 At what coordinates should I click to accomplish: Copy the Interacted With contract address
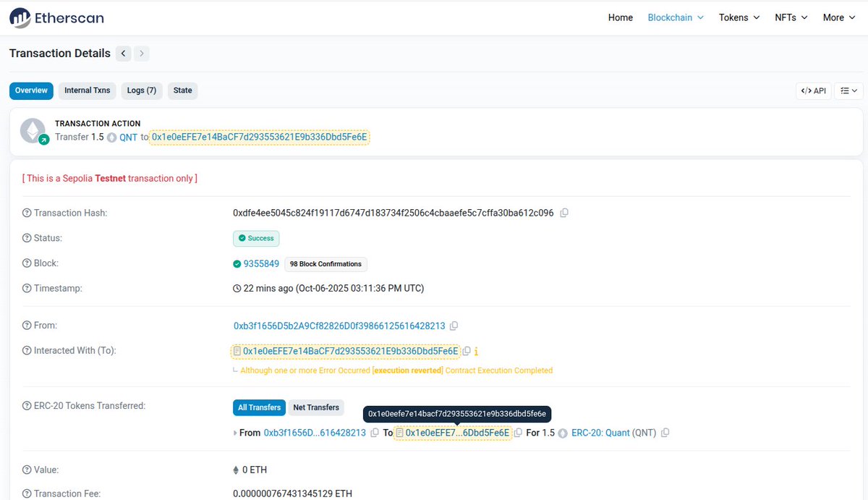point(467,351)
